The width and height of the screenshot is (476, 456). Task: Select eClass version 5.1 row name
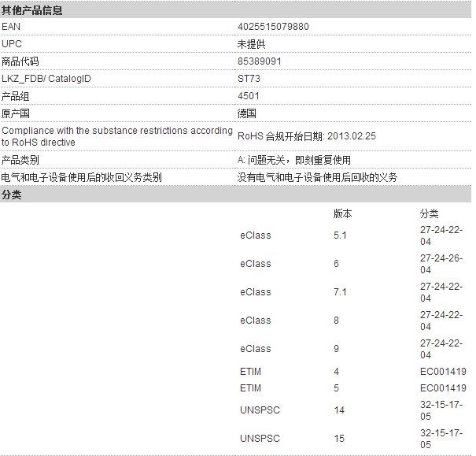click(x=256, y=235)
